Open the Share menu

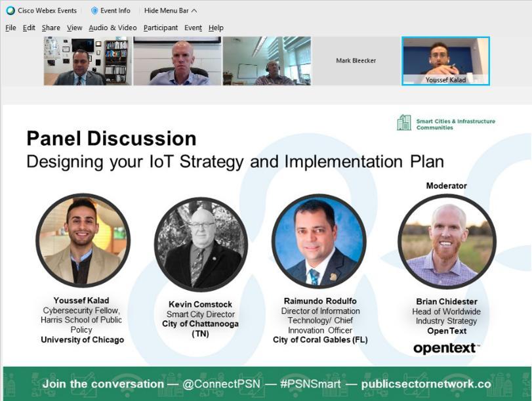(51, 28)
